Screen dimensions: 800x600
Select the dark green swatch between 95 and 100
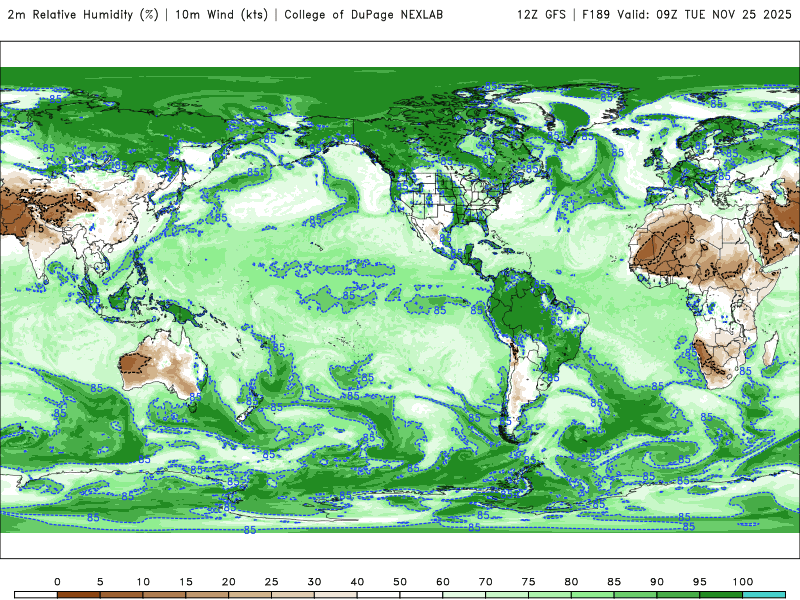tap(721, 595)
